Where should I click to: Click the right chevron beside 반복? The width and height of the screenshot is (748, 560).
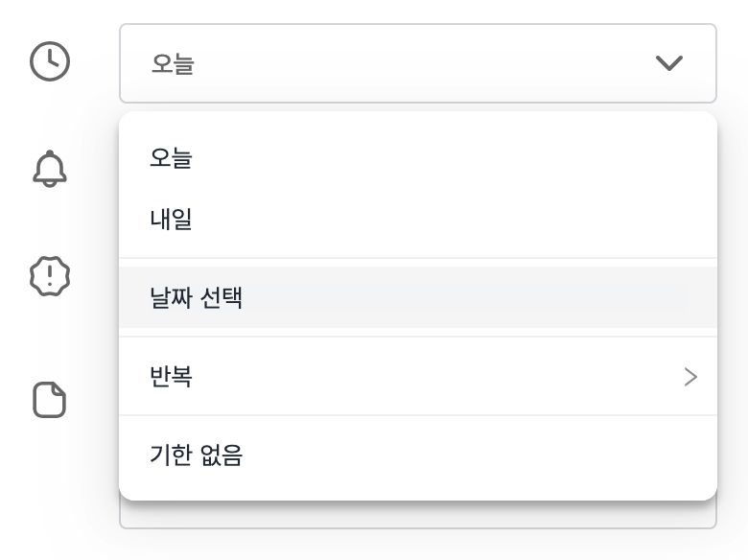pyautogui.click(x=690, y=377)
